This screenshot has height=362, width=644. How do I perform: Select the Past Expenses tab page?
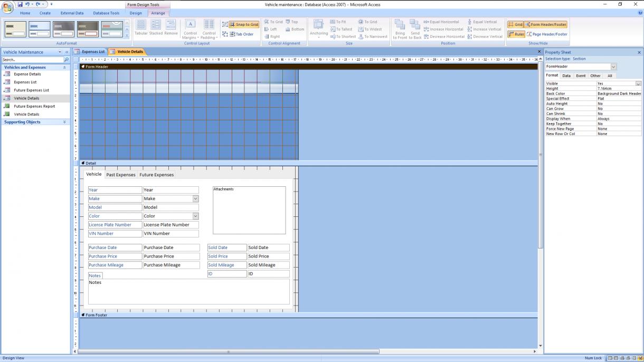(120, 175)
